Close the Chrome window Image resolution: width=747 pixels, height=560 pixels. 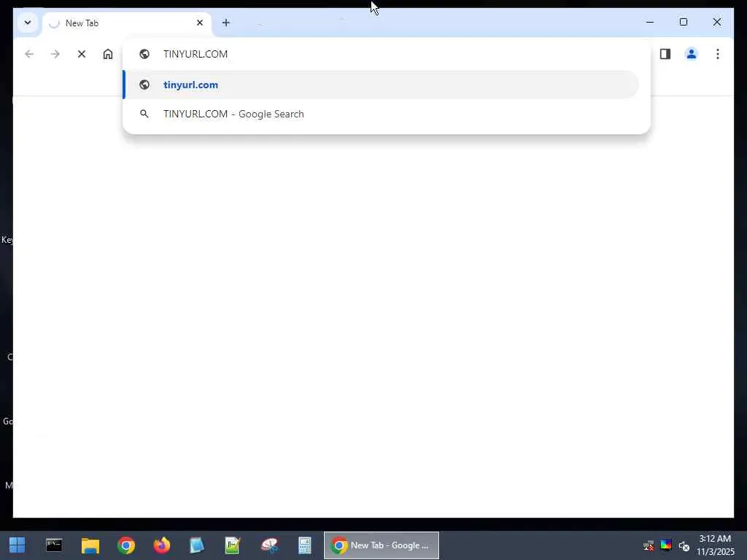coord(716,22)
